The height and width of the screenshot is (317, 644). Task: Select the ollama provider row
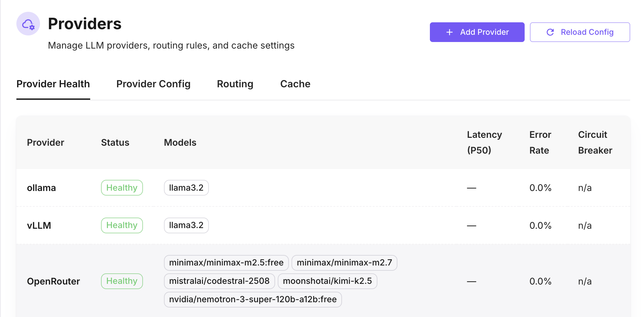41,188
